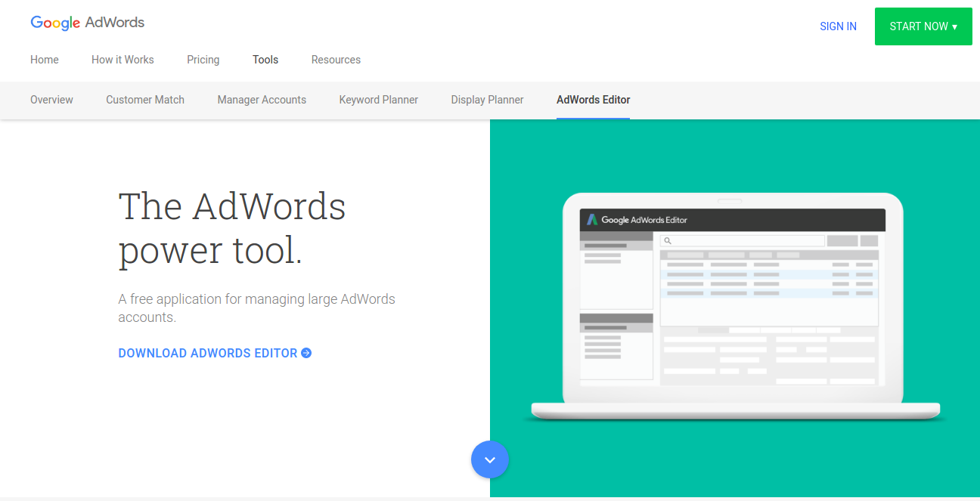Switch to the Overview tab

click(51, 100)
